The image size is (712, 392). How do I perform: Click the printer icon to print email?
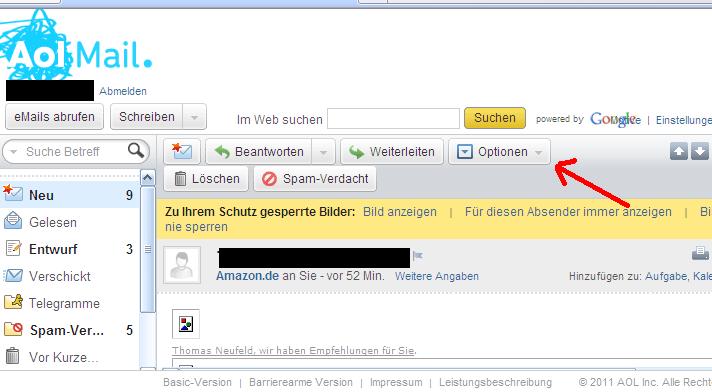[x=700, y=253]
